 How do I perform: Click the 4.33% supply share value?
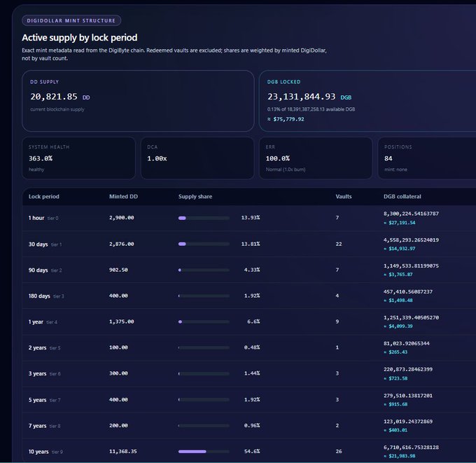pyautogui.click(x=252, y=270)
